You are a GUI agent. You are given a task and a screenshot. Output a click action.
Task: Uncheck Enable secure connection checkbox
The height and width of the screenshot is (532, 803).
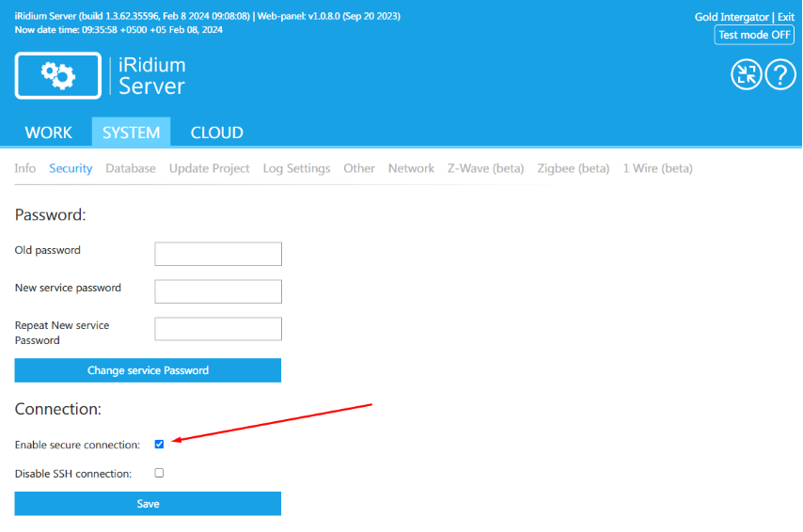pyautogui.click(x=159, y=444)
